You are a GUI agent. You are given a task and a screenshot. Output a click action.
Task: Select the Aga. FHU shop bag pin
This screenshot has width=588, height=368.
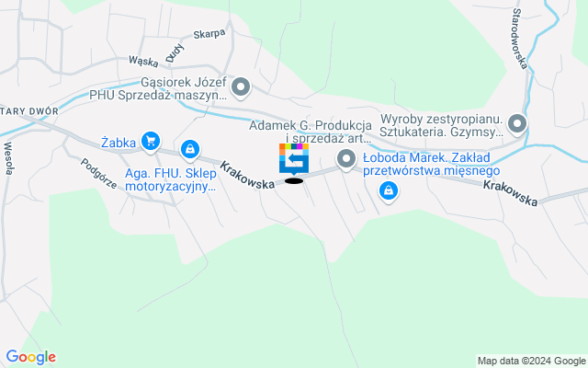(190, 151)
